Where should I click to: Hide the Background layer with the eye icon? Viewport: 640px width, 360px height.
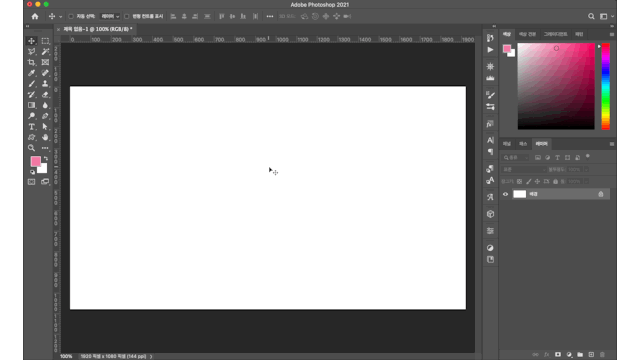[505, 194]
